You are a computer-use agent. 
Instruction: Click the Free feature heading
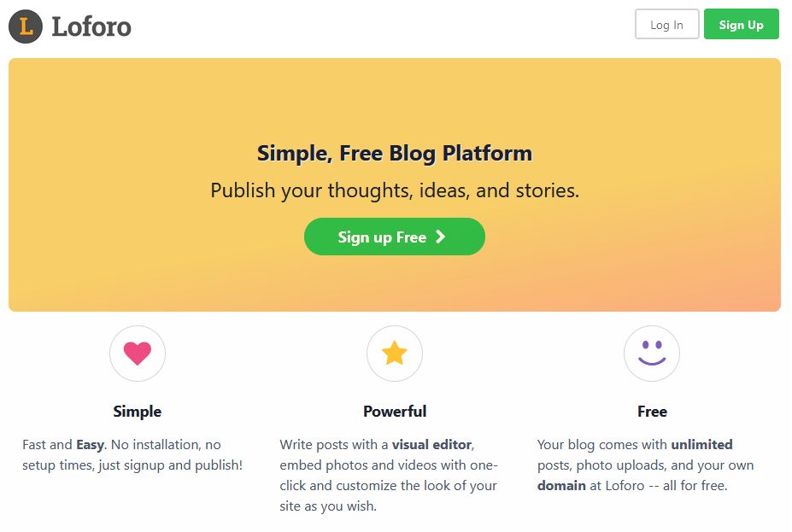[x=652, y=411]
